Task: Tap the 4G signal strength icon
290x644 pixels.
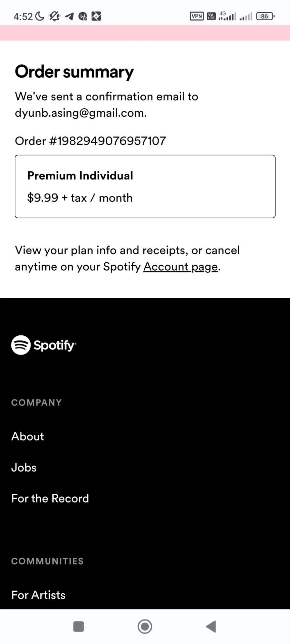Action: 227,16
